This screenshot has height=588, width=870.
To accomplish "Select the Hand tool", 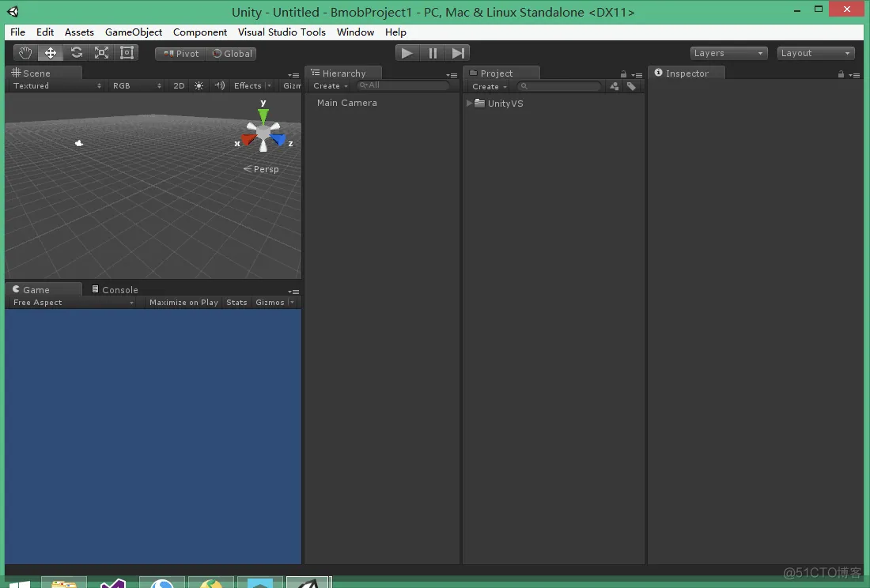I will click(x=25, y=53).
